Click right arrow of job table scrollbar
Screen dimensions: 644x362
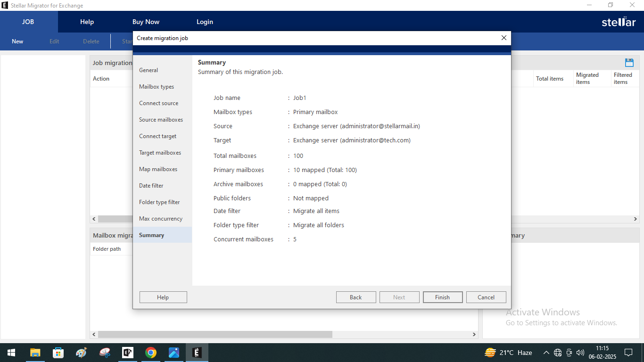[635, 219]
